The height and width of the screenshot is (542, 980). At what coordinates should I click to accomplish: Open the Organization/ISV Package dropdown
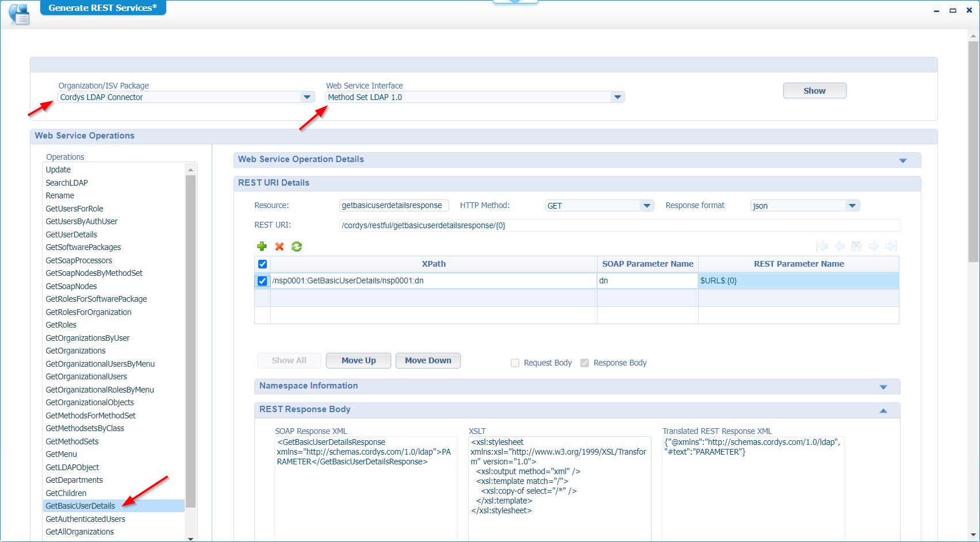coord(307,97)
